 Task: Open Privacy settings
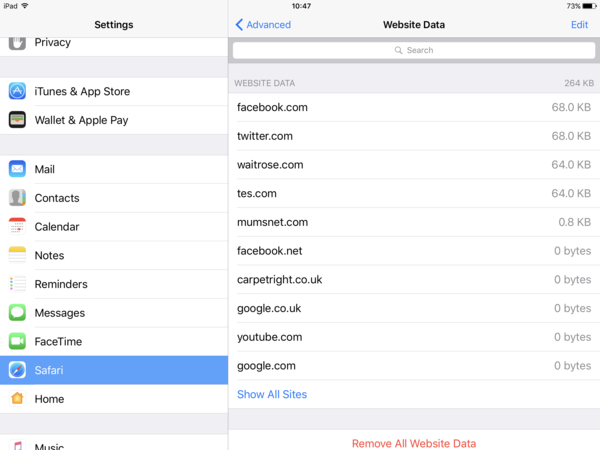click(114, 47)
